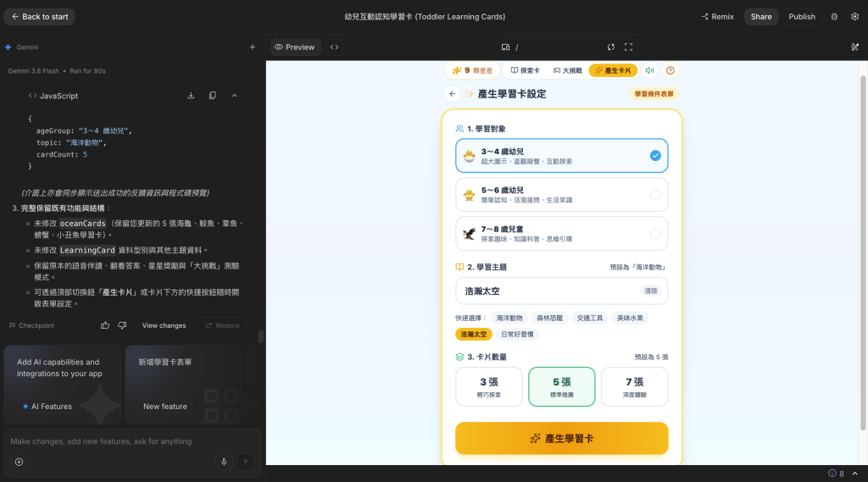The height and width of the screenshot is (482, 868).
Task: Choose the 海洋動物 quick topic chip
Action: 509,318
